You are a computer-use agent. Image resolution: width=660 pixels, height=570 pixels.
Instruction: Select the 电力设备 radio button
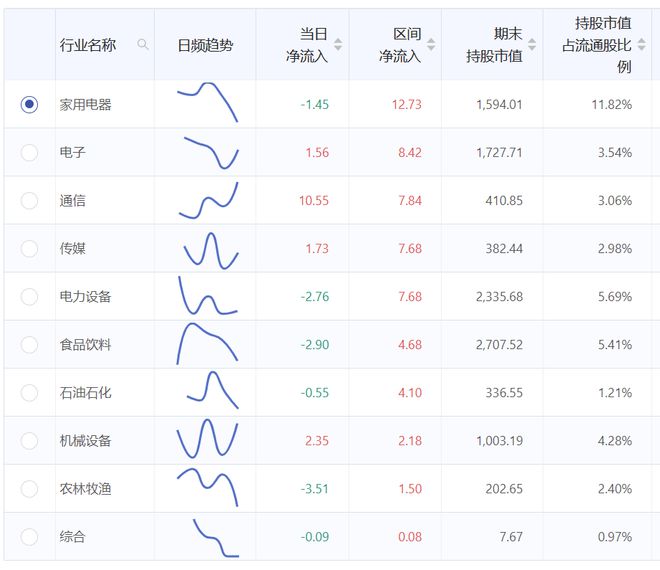point(29,296)
